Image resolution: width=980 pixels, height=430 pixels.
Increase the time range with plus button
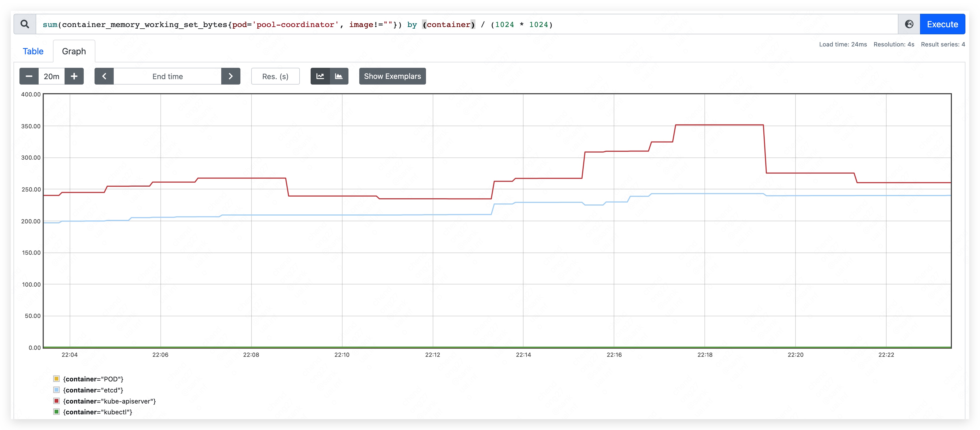[74, 76]
